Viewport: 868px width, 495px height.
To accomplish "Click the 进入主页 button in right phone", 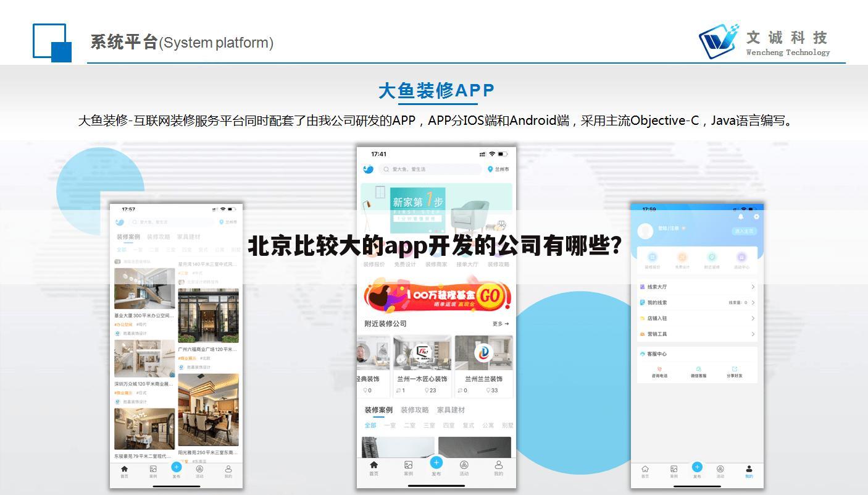I will pos(745,231).
